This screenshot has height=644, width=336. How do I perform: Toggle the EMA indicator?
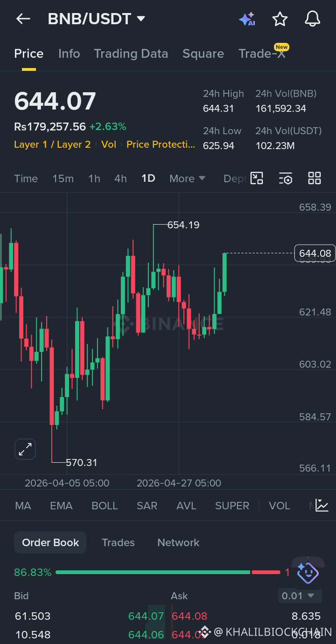(61, 506)
